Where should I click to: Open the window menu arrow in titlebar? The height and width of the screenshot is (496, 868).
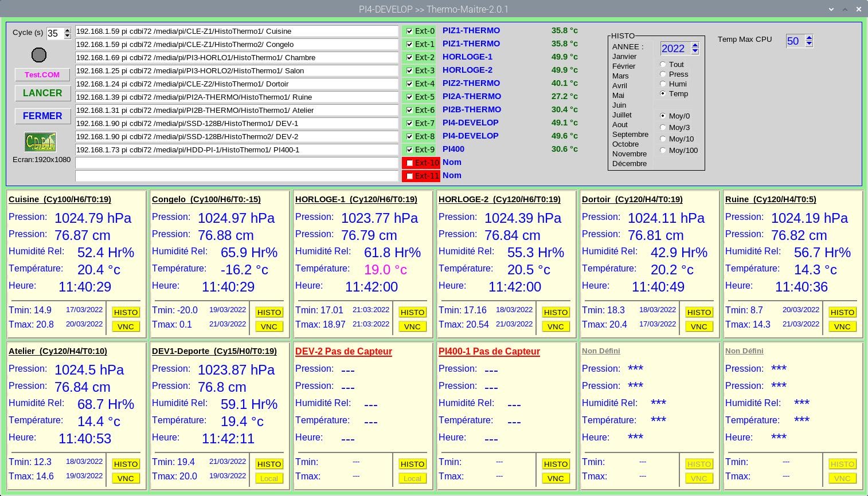(x=831, y=9)
